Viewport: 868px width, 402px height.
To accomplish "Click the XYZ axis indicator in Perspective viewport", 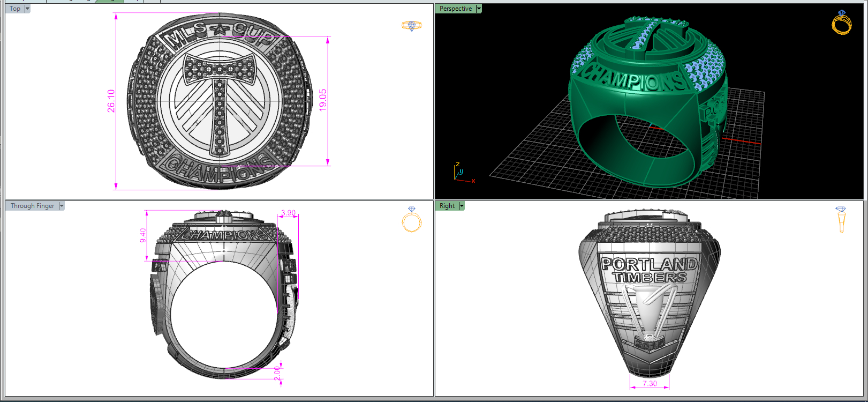I will (463, 173).
